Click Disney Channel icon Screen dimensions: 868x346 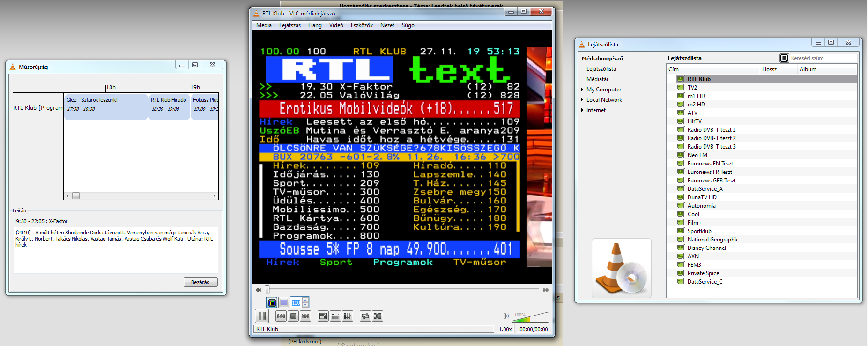pyautogui.click(x=681, y=248)
